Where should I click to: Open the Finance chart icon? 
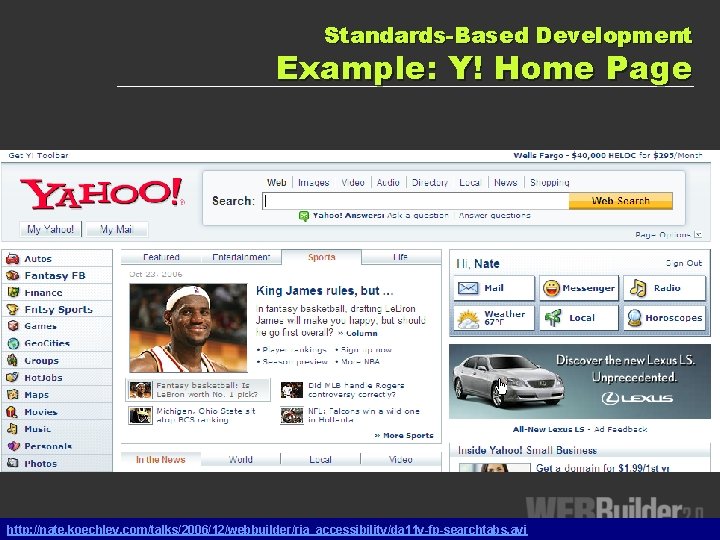13,292
